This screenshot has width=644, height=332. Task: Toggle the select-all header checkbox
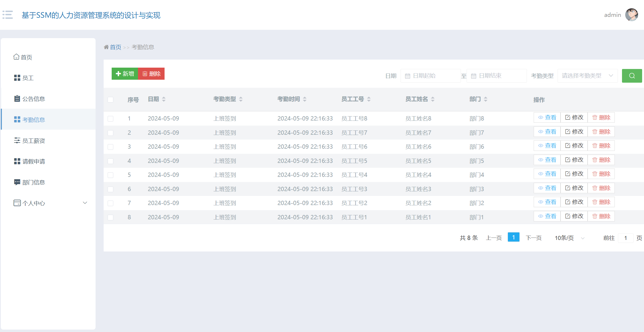110,100
